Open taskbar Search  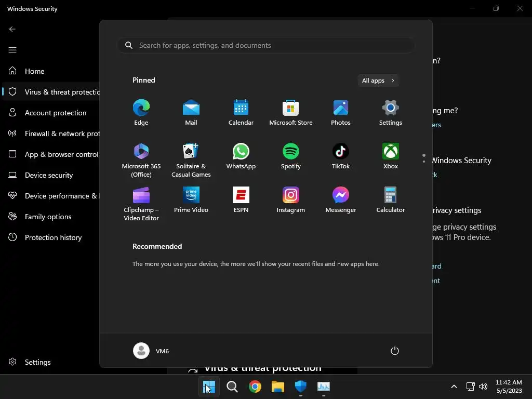click(232, 387)
